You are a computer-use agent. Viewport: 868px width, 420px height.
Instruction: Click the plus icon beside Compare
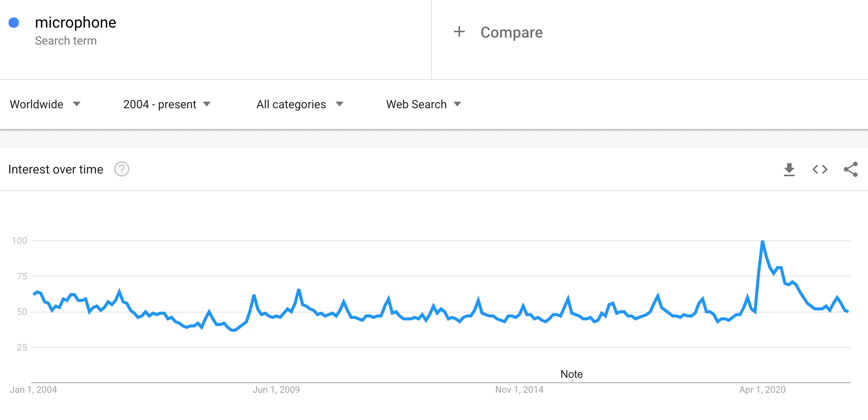click(x=459, y=32)
